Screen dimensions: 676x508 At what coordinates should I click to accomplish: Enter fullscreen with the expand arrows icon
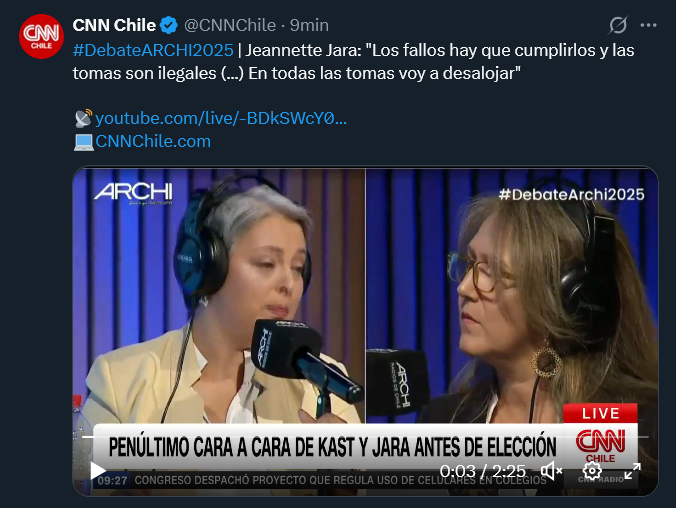(x=632, y=470)
